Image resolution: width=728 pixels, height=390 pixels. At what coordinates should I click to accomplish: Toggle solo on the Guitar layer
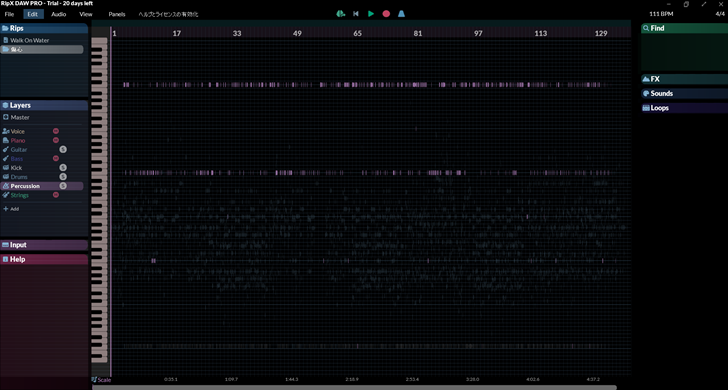tap(63, 150)
